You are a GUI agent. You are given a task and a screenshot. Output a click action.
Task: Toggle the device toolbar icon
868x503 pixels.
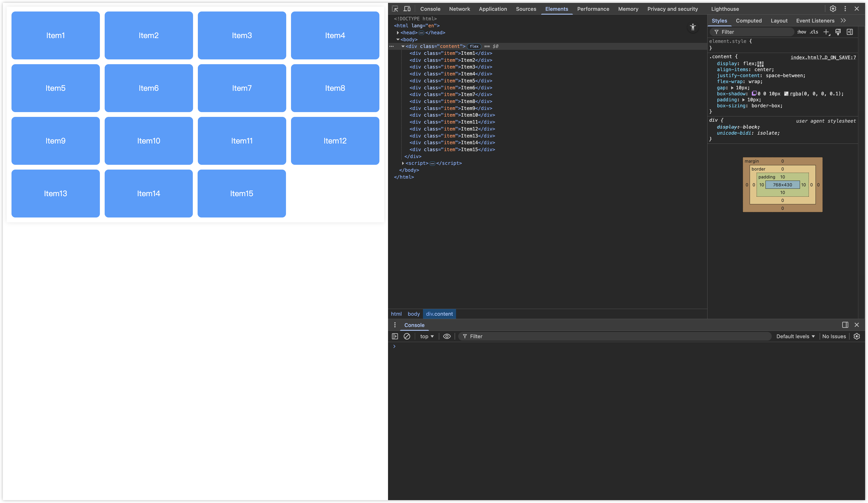click(x=407, y=9)
